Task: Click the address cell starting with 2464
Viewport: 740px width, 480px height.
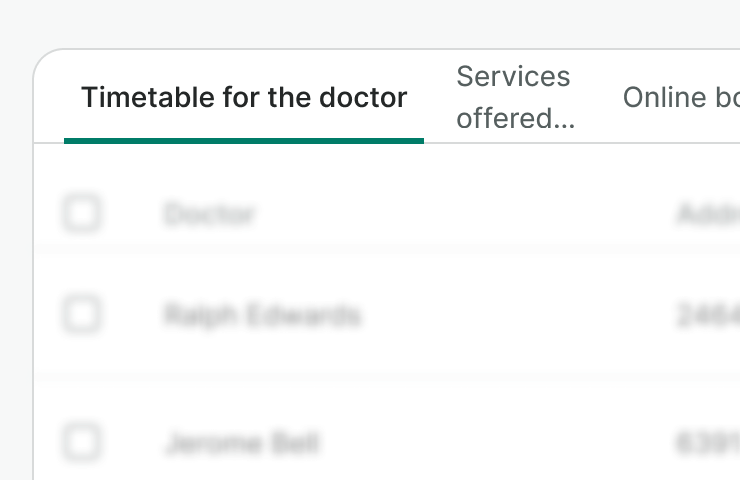Action: pyautogui.click(x=708, y=316)
